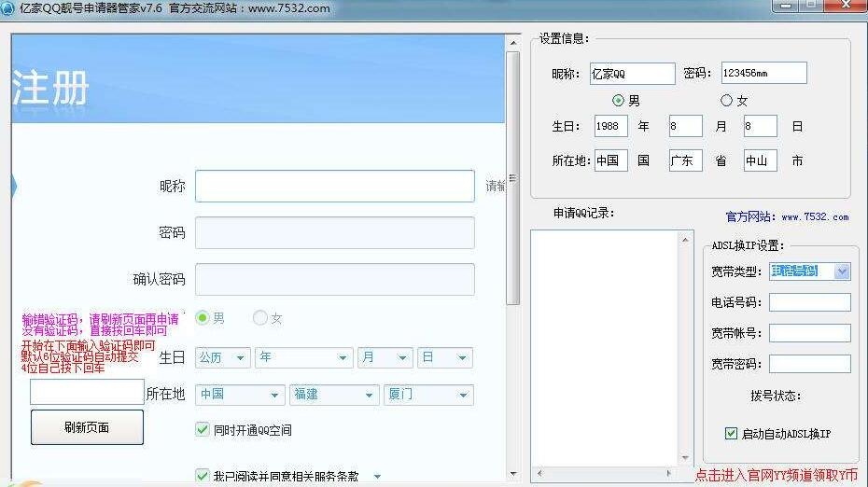The image size is (868, 487).
Task: Select the 男 radio in 设置信息
Action: click(618, 100)
